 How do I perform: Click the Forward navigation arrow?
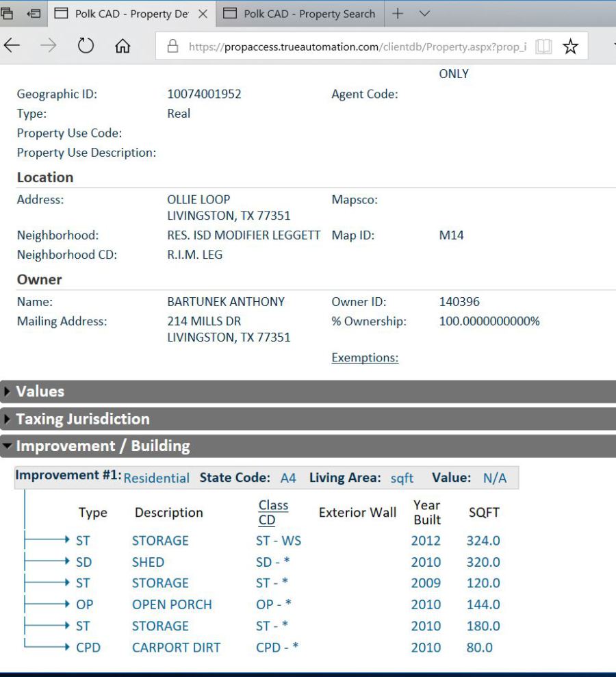[x=49, y=46]
